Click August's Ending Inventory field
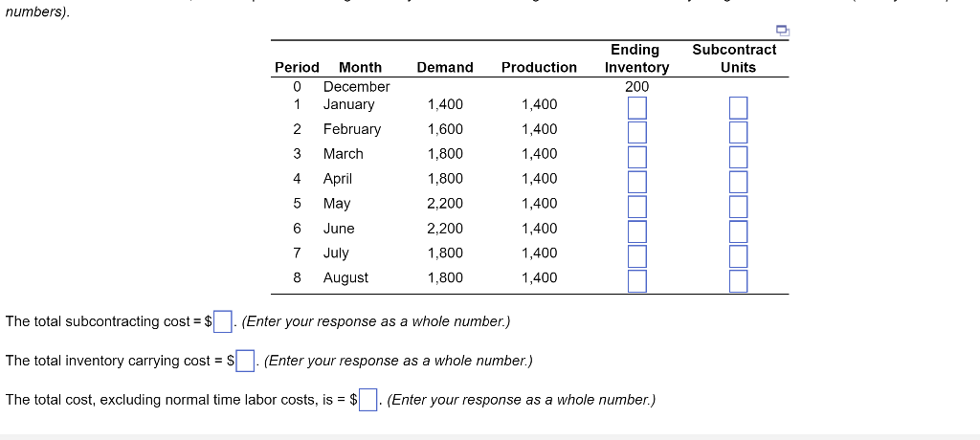The width and height of the screenshot is (980, 440). [637, 280]
